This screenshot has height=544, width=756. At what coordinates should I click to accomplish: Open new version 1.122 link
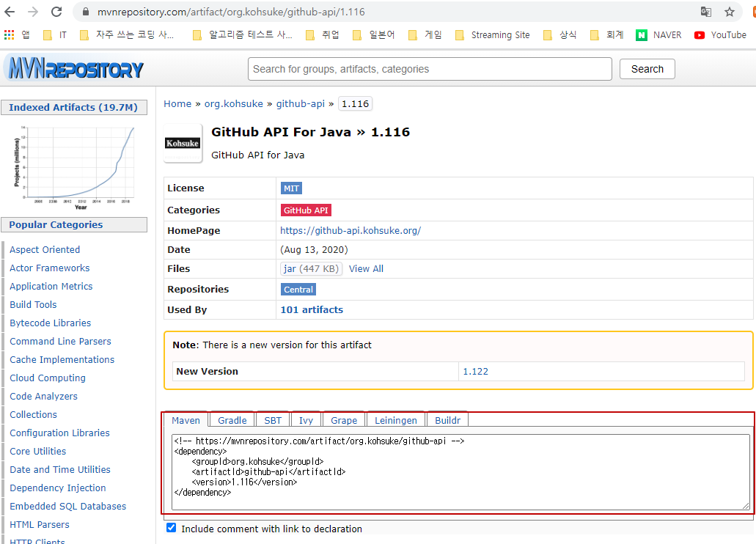[x=475, y=372]
